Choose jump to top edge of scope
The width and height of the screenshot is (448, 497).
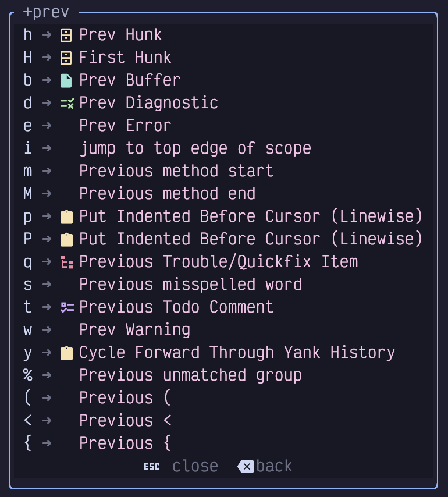[195, 148]
